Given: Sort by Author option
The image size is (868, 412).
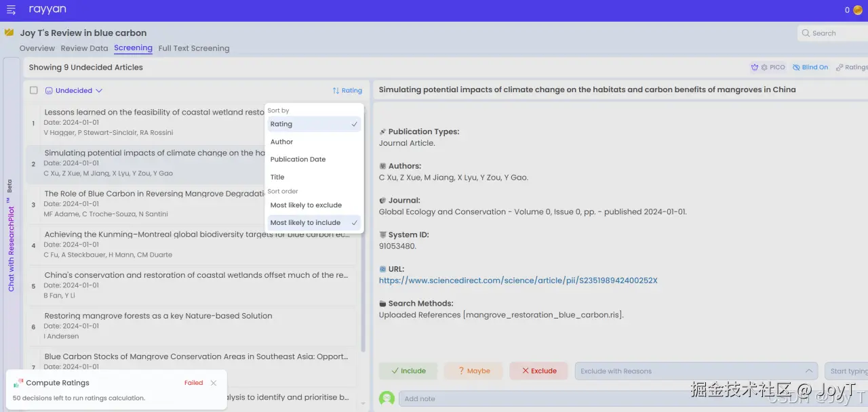Looking at the screenshot, I should (314, 142).
